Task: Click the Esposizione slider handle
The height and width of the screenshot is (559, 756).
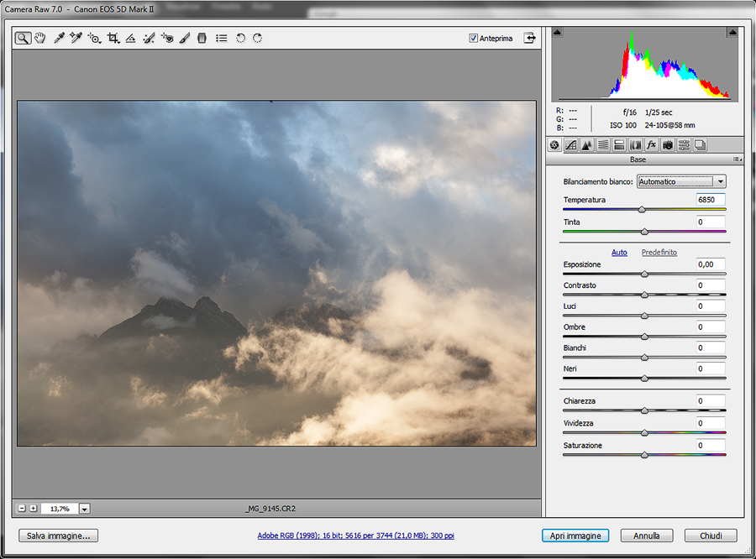Action: click(644, 274)
